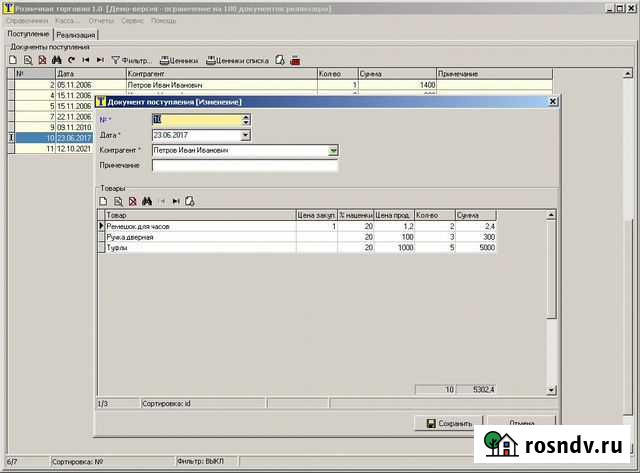Jump to last record in Товары toolbar

click(176, 201)
